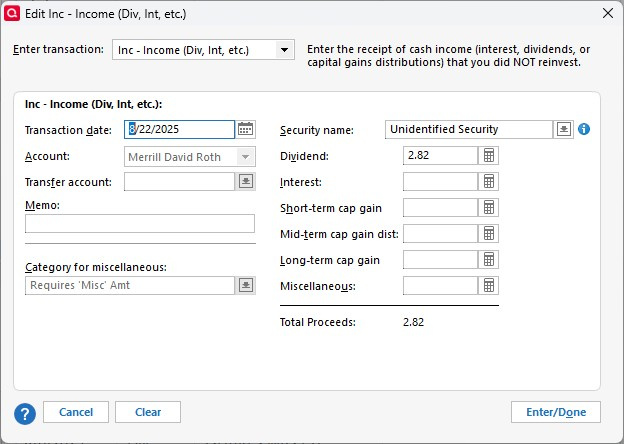
Task: Click the Enter/Done button
Action: point(556,412)
